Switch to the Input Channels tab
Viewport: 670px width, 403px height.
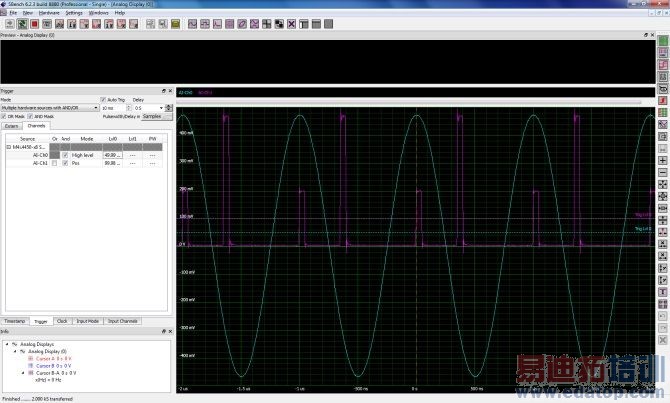coord(124,321)
